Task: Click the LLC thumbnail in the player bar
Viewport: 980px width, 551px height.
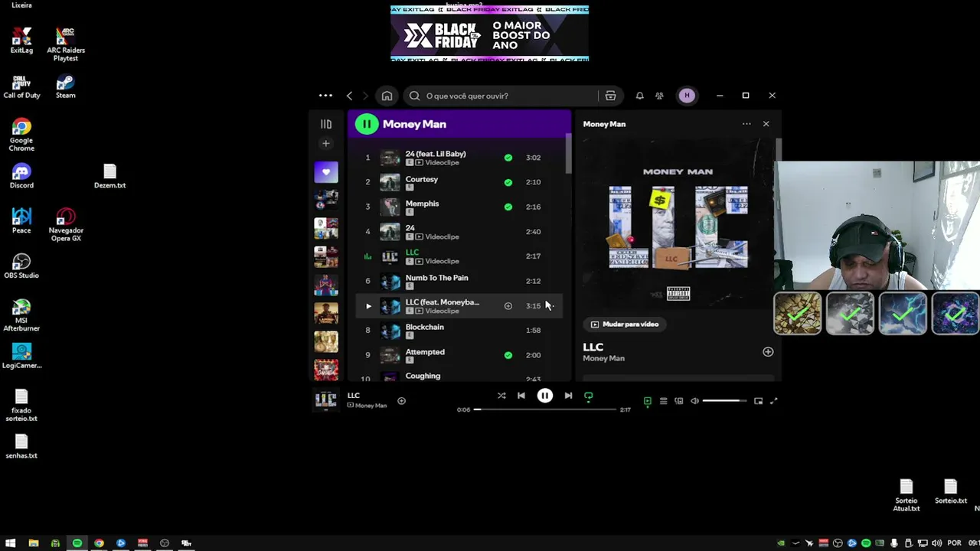Action: pos(326,399)
